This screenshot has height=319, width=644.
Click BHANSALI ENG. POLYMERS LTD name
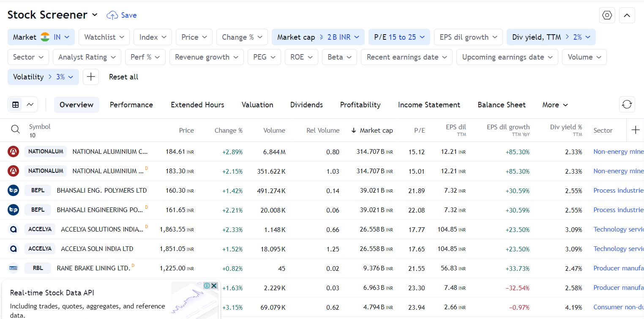[x=102, y=191]
